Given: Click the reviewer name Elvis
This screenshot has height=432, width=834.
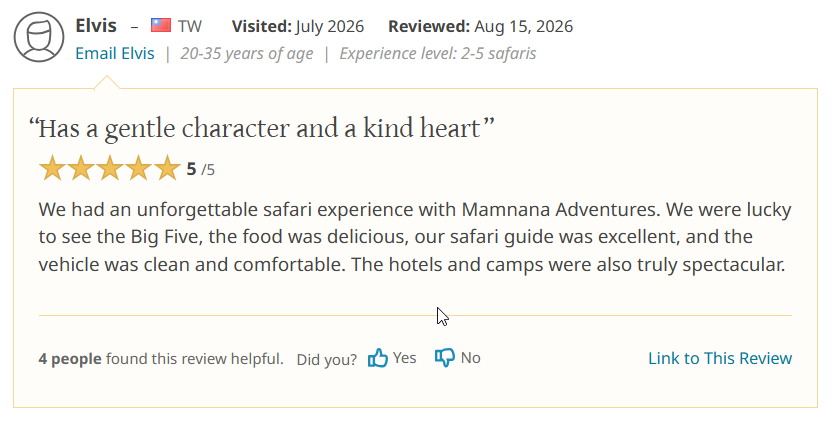Looking at the screenshot, I should pos(96,26).
